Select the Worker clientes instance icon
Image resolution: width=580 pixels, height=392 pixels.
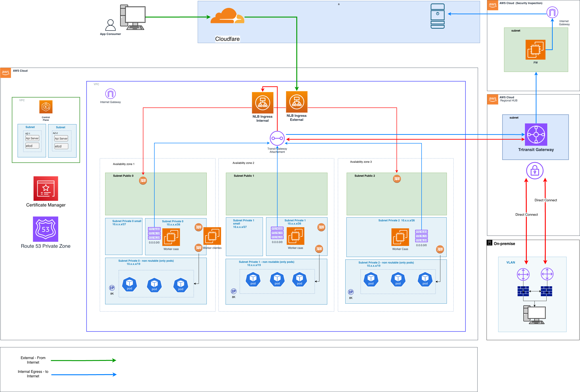(212, 236)
